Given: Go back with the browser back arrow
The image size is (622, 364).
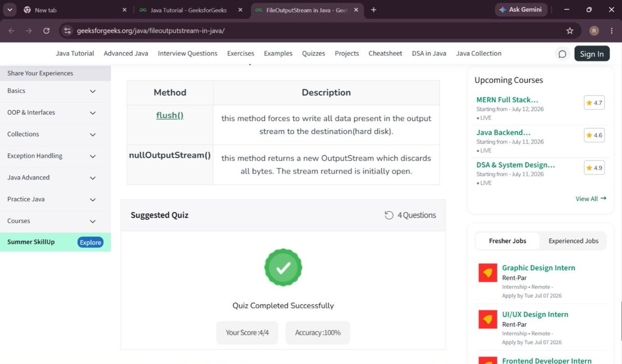Looking at the screenshot, I should click(x=11, y=31).
